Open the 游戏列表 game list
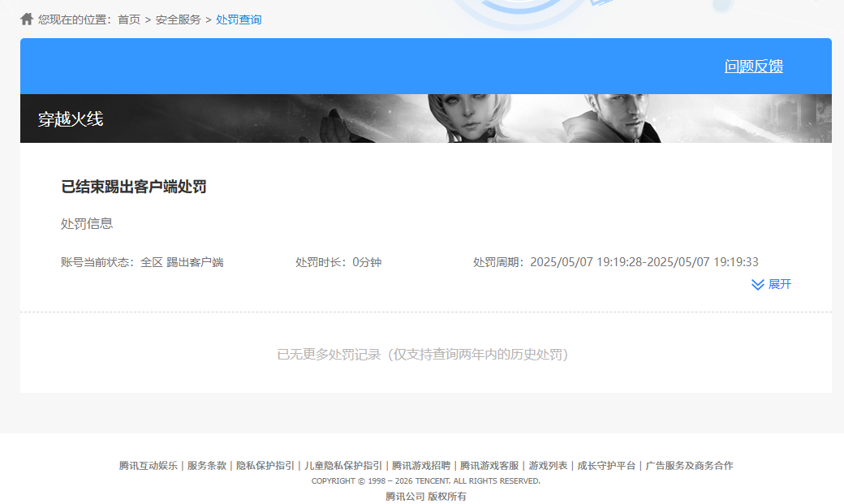 tap(547, 465)
